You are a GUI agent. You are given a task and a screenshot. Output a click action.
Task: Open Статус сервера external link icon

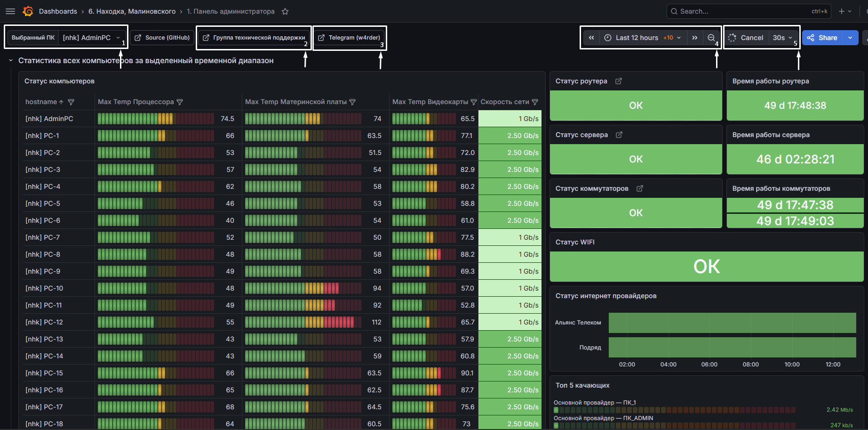(619, 135)
